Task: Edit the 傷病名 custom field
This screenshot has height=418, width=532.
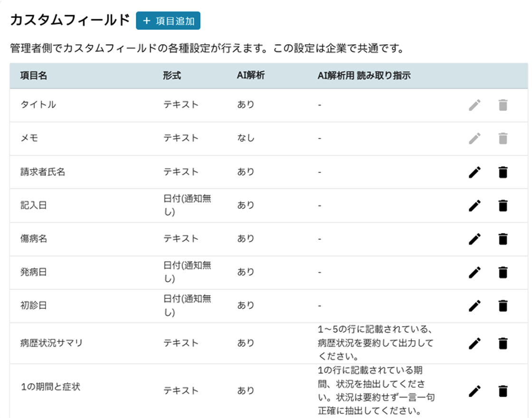Action: coord(475,239)
